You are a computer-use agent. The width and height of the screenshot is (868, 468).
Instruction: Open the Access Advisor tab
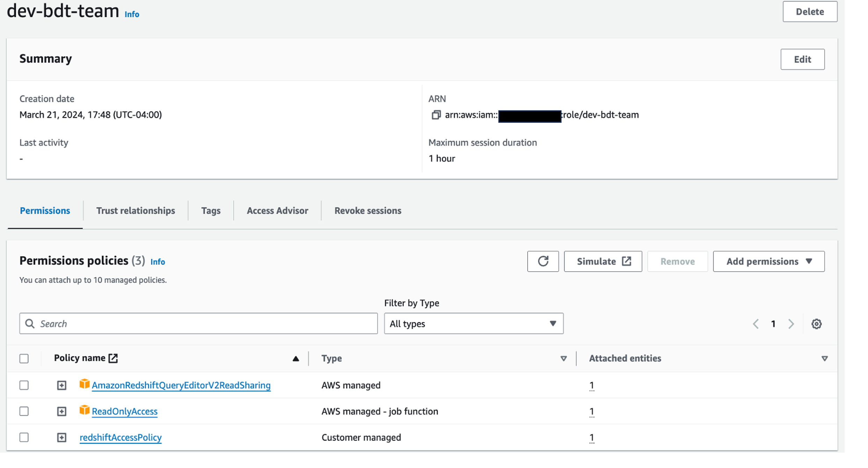[277, 210]
